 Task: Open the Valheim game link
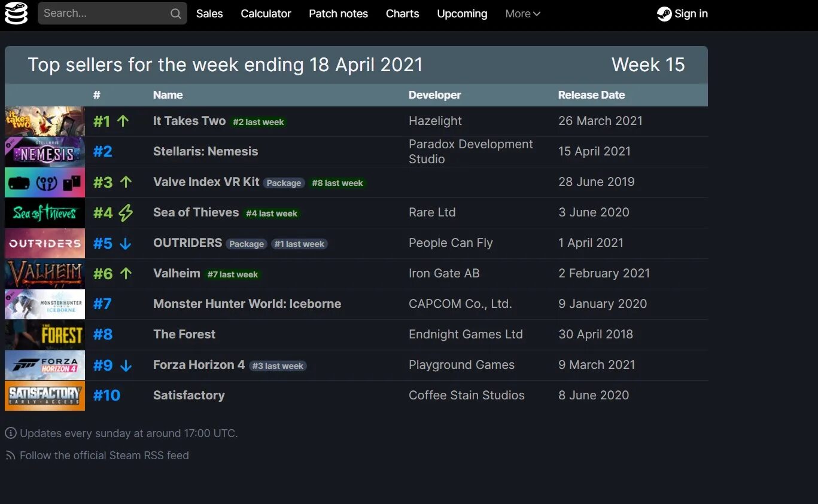pyautogui.click(x=177, y=273)
